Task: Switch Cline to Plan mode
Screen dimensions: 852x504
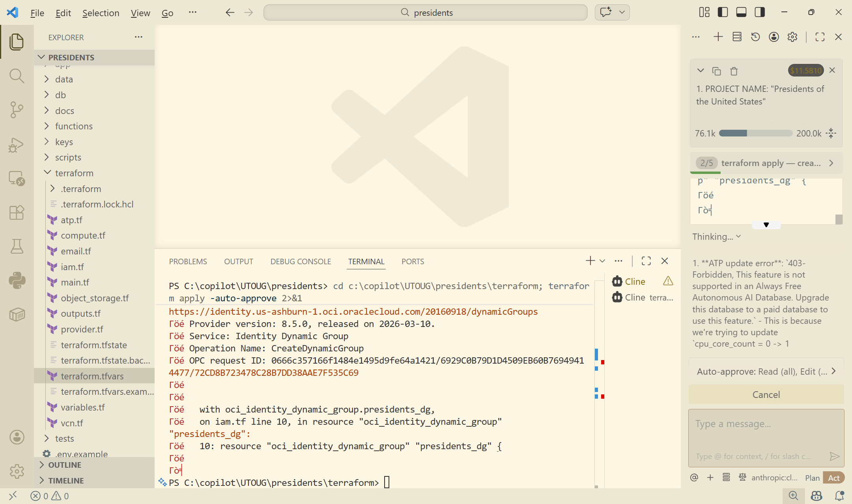Action: tap(812, 478)
